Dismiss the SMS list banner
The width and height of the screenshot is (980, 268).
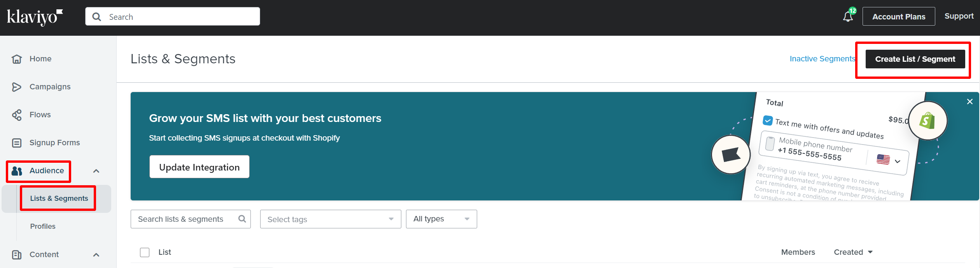969,102
